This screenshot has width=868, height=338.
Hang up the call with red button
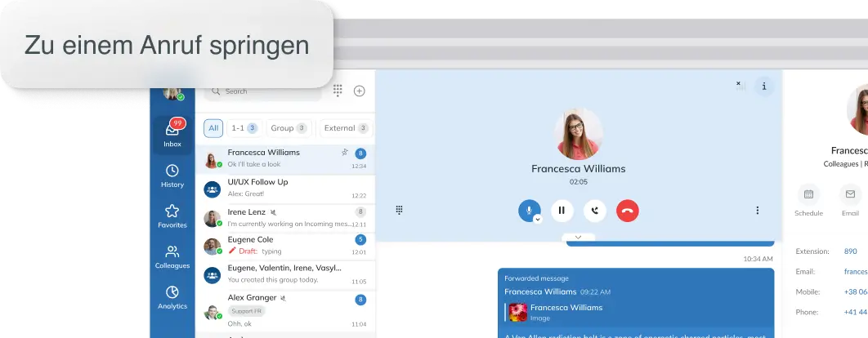coord(627,211)
